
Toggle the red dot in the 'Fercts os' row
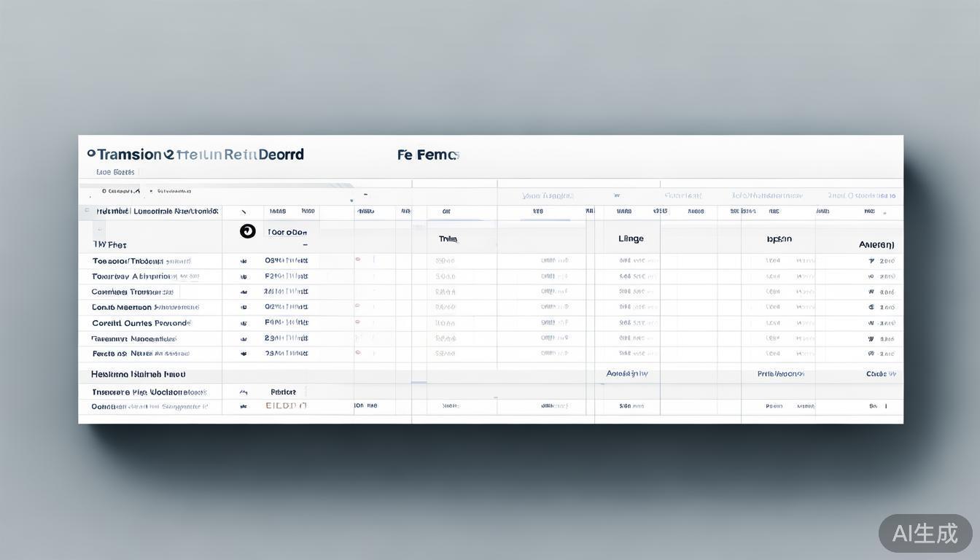(x=357, y=352)
